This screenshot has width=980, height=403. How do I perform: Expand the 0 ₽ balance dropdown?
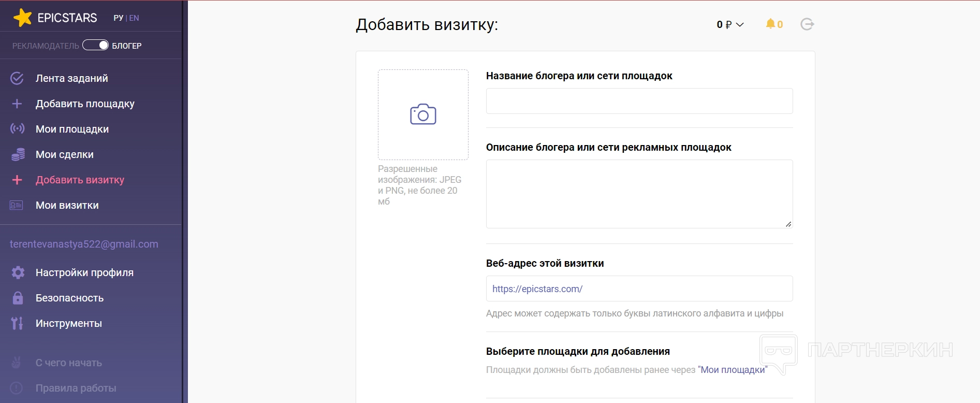[730, 24]
